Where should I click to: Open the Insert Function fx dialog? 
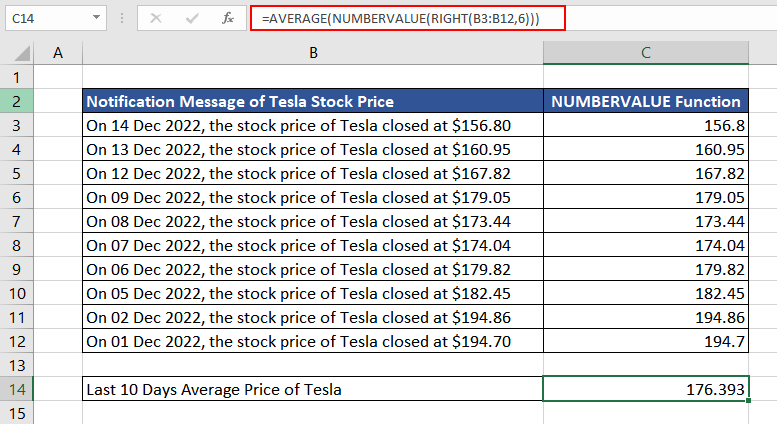[228, 18]
